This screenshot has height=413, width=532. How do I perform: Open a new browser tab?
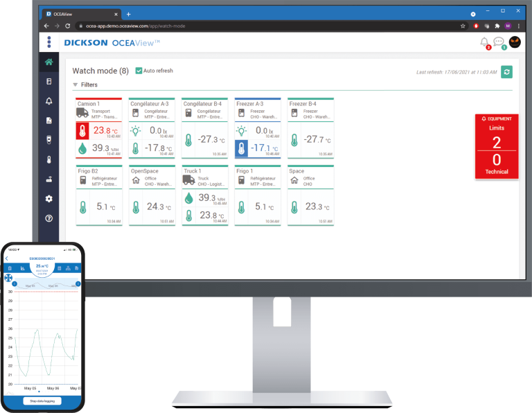click(129, 14)
